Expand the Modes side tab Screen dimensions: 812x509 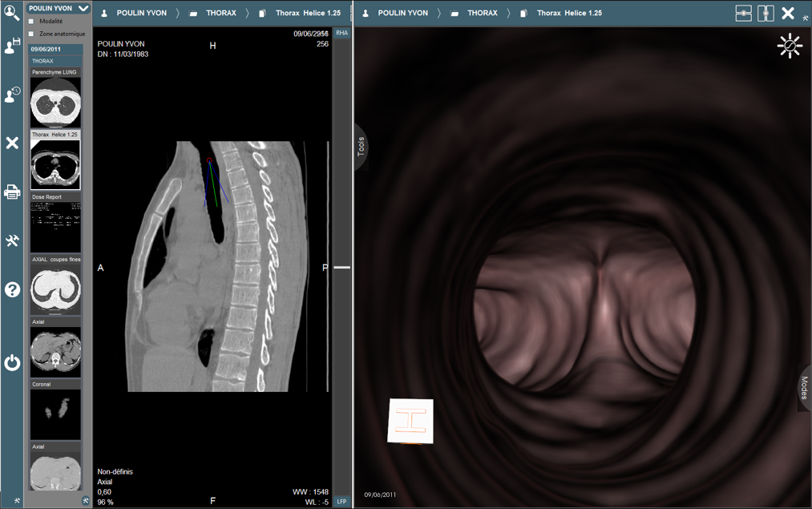804,387
